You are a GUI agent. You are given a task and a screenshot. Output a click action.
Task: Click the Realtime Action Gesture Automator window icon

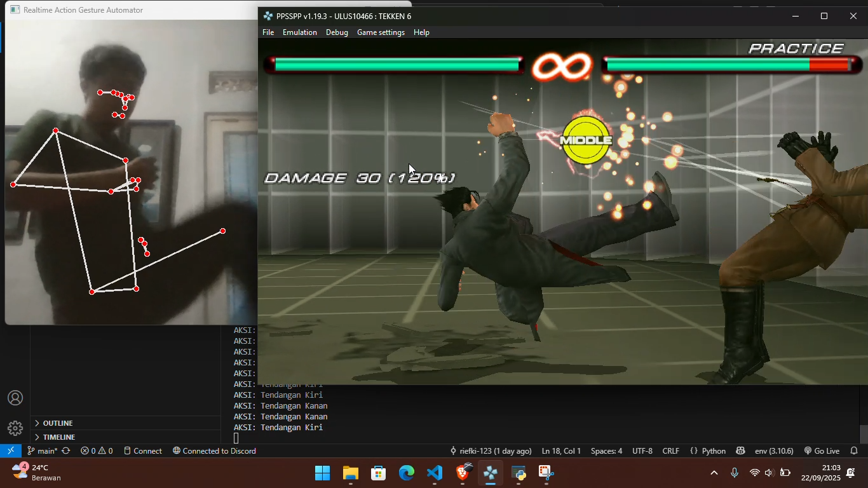click(14, 10)
